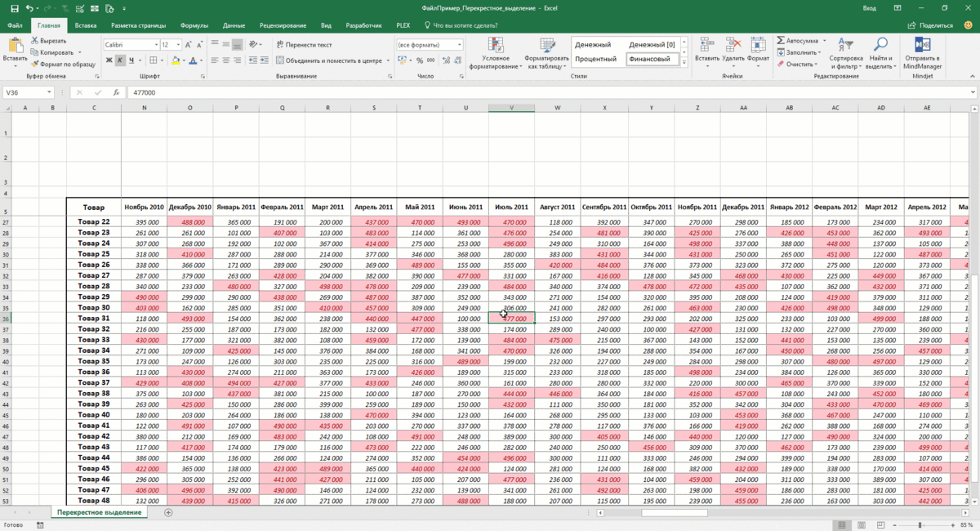Toggle middle vertical alignment button
Viewport: 980px width, 531px height.
[x=226, y=44]
